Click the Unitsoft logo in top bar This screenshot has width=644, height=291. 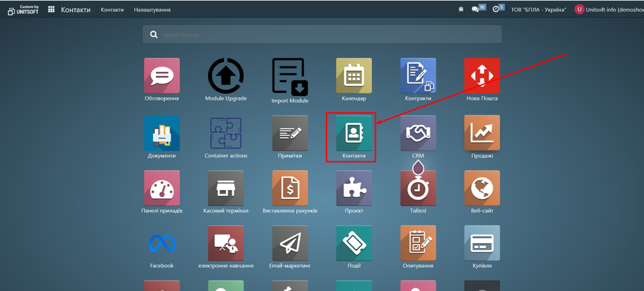click(x=23, y=10)
